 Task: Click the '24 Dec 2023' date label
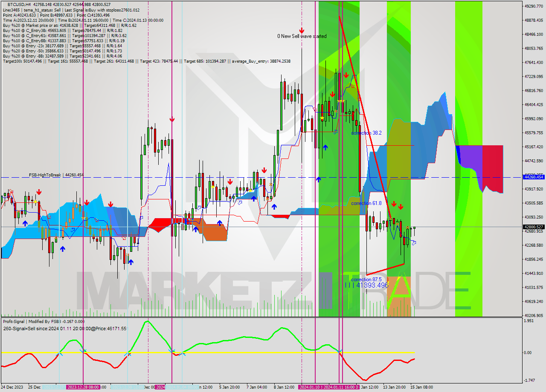pos(13,387)
